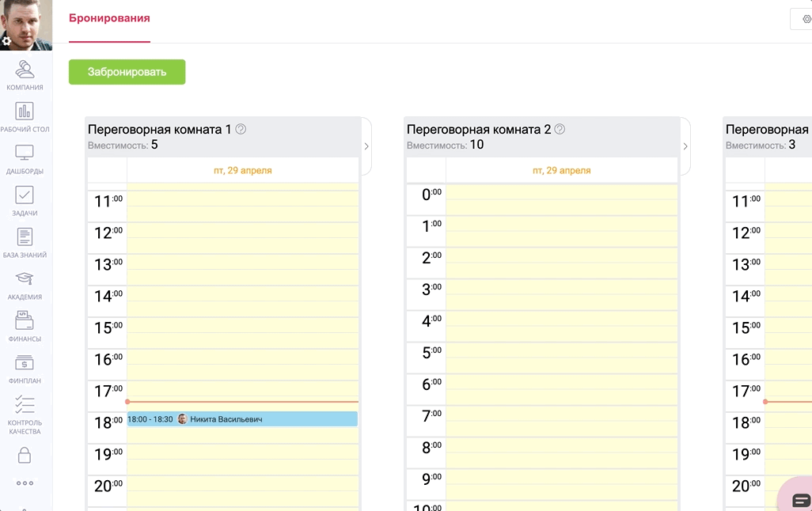Click the lock icon in sidebar
This screenshot has height=511, width=812.
(25, 456)
